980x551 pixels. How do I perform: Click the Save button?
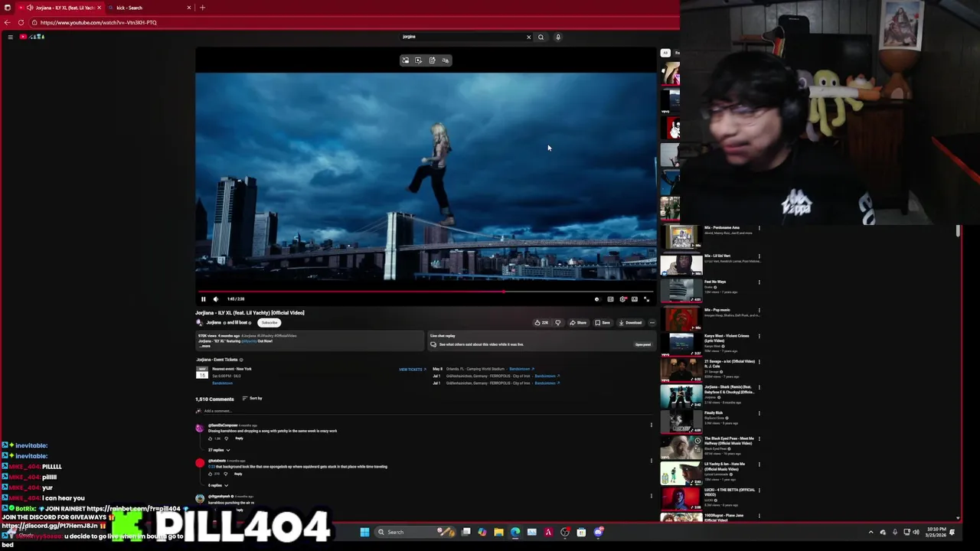pos(603,322)
